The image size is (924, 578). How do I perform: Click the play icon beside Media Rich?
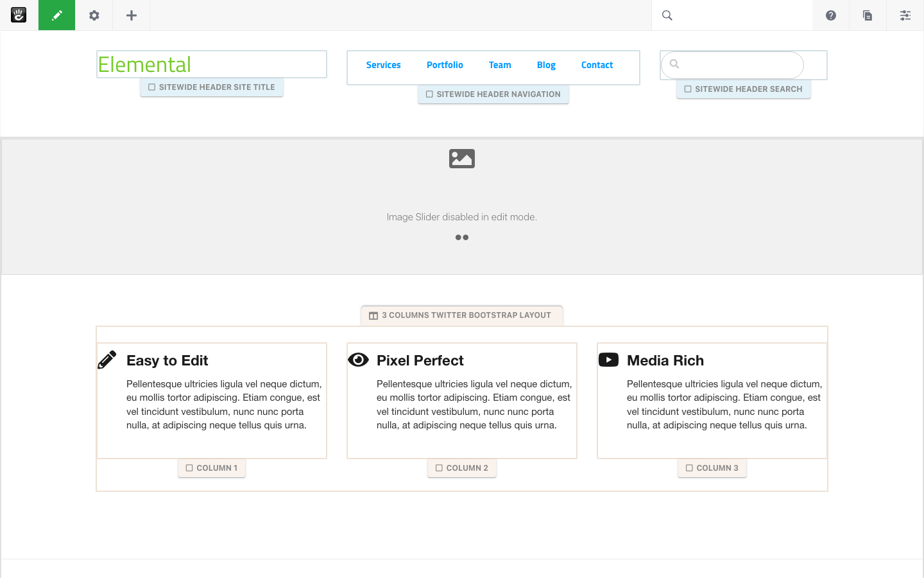coord(608,360)
